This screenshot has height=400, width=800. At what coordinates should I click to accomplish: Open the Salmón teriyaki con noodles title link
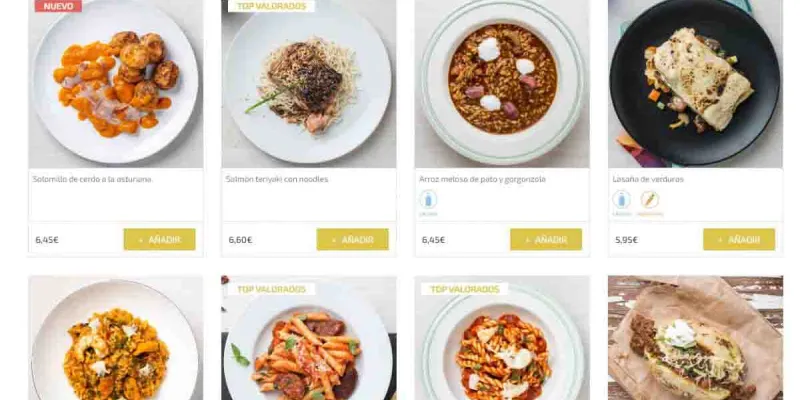pos(277,179)
